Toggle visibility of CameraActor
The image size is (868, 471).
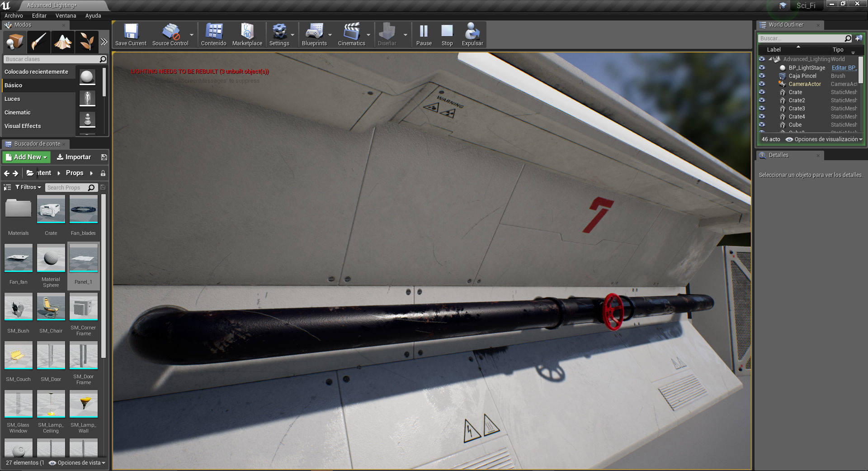(762, 84)
